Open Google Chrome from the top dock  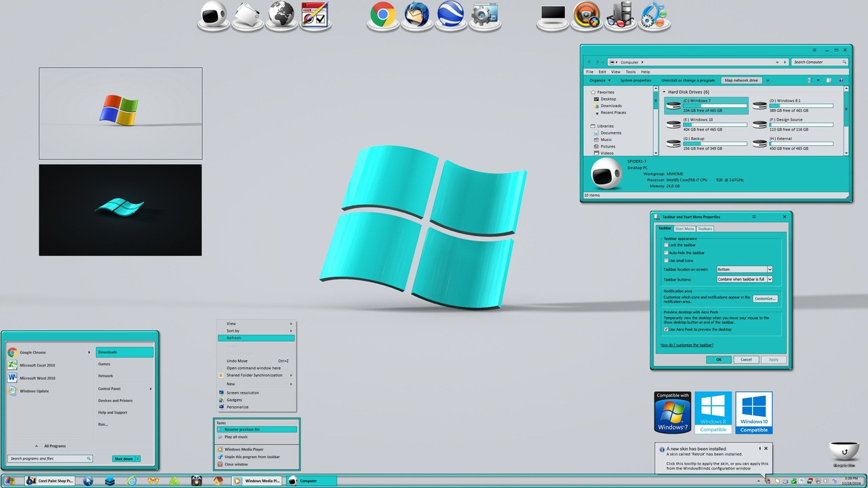(383, 15)
